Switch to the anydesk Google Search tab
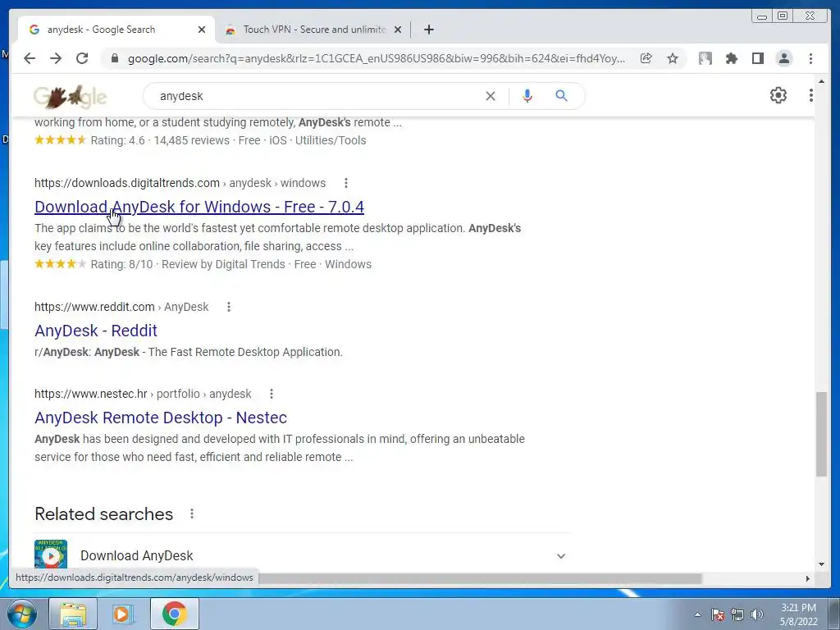This screenshot has height=630, width=840. pos(116,30)
